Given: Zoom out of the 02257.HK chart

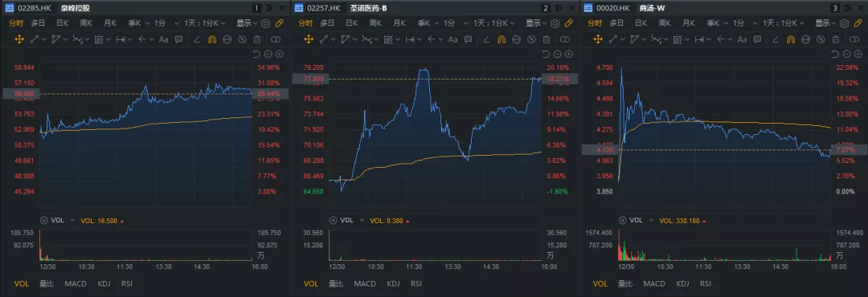Looking at the screenshot, I should click(x=557, y=54).
